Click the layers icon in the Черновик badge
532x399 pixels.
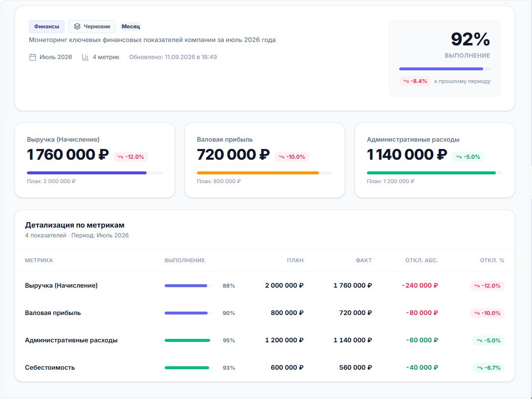pos(77,26)
